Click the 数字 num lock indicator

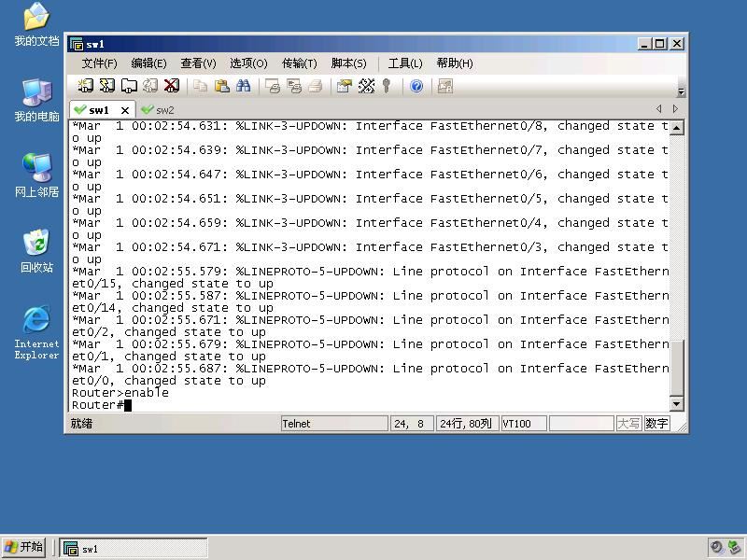tap(657, 424)
